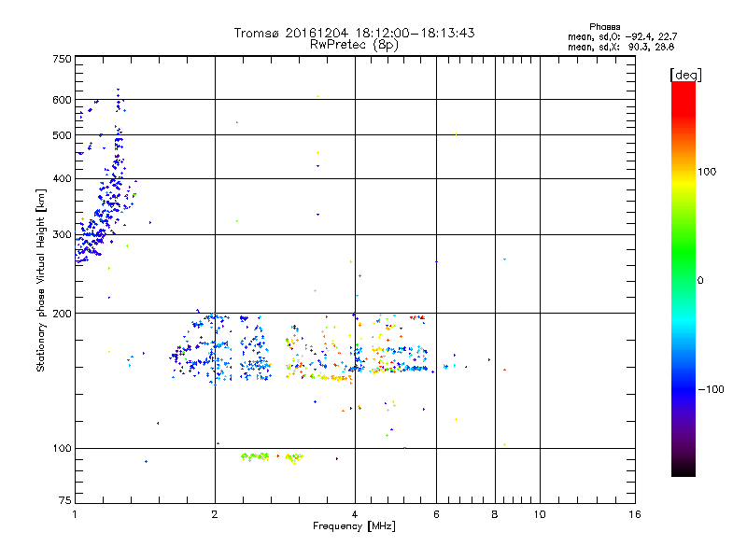Click the 'mean, sd,X: 90.3, 28.8' statistic

621,47
